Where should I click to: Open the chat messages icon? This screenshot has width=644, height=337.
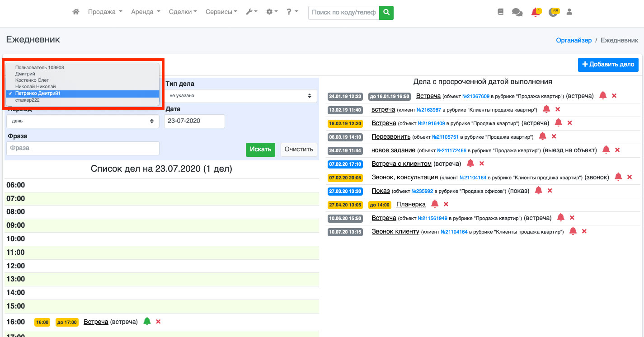tap(517, 13)
